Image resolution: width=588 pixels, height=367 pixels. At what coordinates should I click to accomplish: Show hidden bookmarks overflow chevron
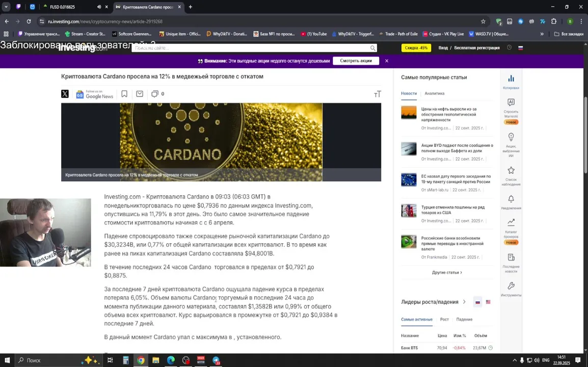(x=542, y=34)
